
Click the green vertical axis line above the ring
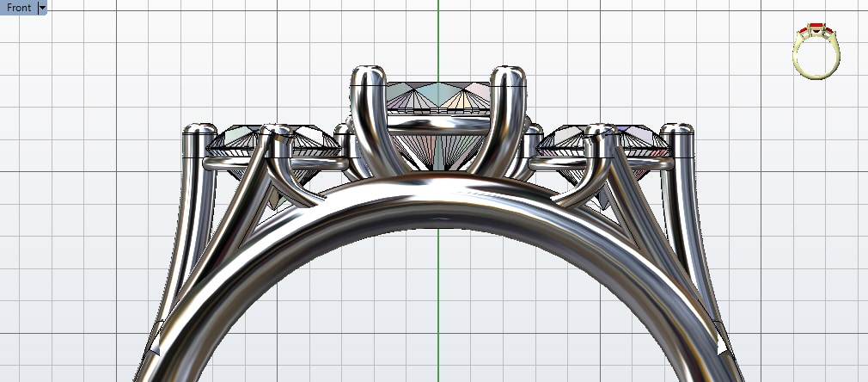[438, 34]
